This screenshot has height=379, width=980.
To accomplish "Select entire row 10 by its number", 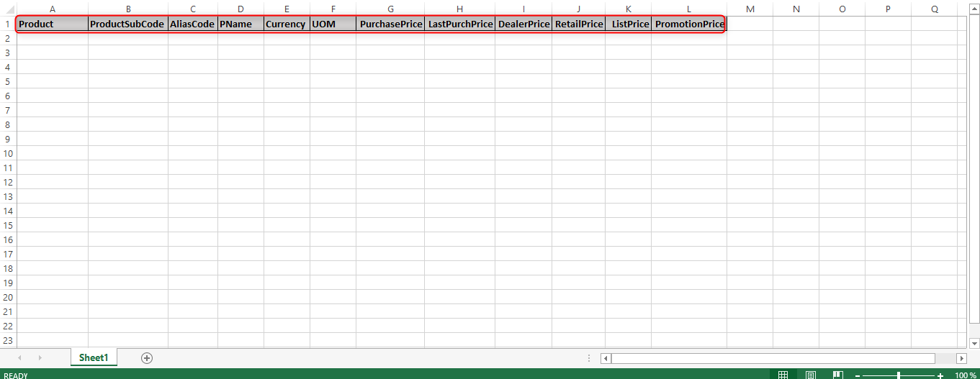I will 8,153.
